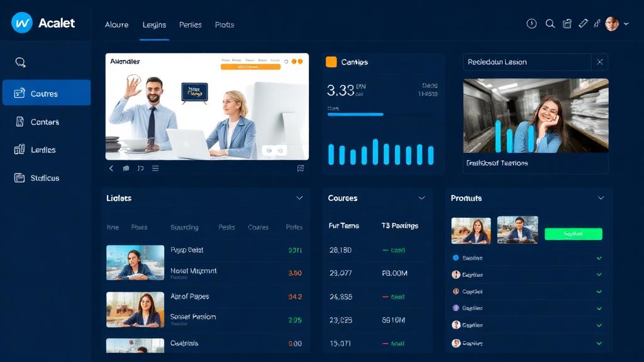Select the Lendies sidebar icon
The height and width of the screenshot is (362, 644).
(21, 149)
